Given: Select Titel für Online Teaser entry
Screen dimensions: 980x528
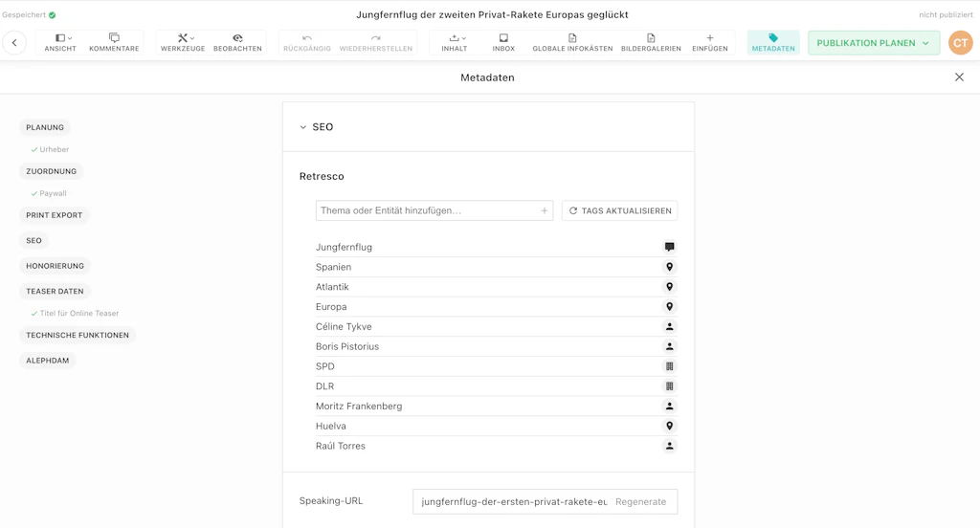Looking at the screenshot, I should click(75, 313).
